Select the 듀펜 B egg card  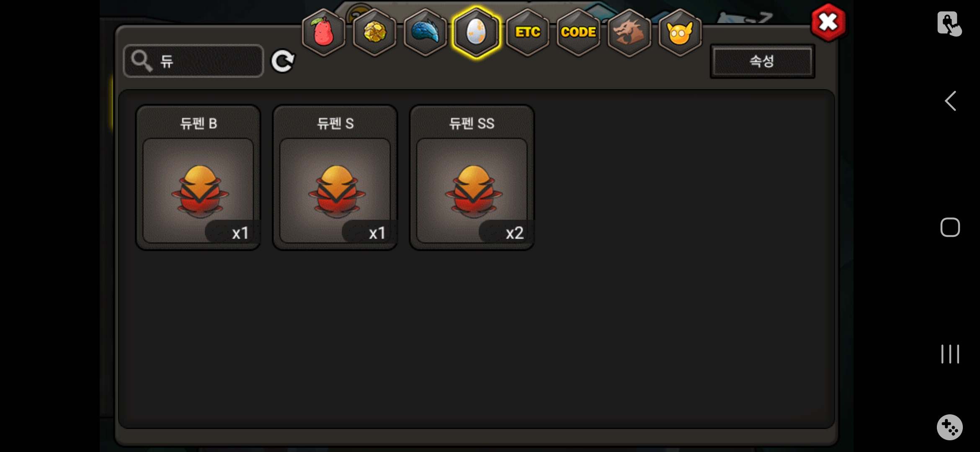(198, 177)
